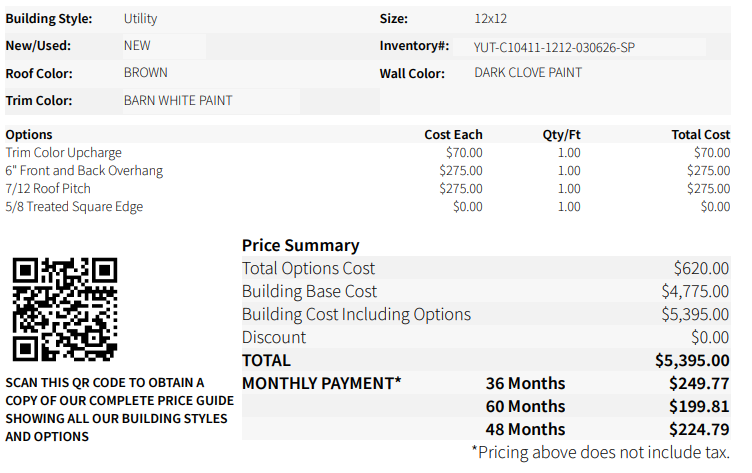
Task: Click the TOTAL amount $5,395.00
Action: [692, 360]
